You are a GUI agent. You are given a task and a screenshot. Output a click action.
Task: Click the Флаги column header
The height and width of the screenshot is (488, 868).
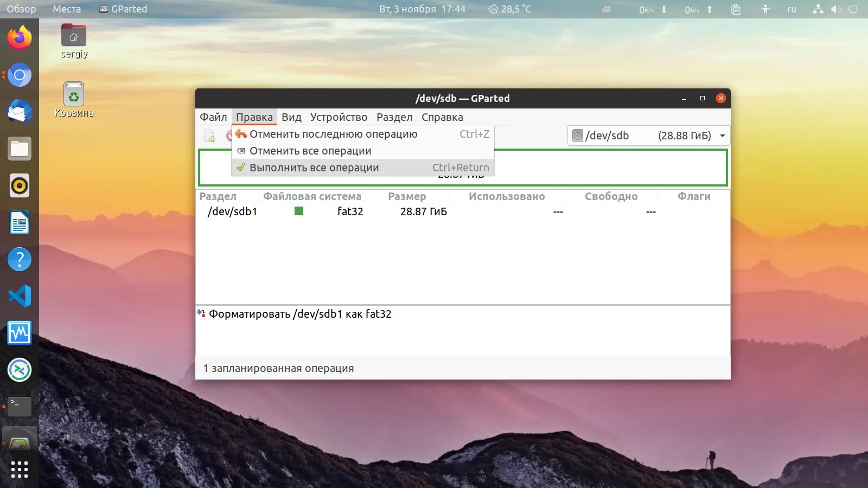coord(694,196)
